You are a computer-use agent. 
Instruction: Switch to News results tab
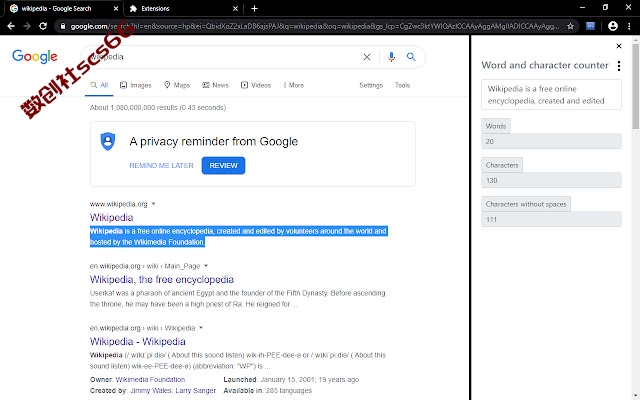[x=215, y=85]
